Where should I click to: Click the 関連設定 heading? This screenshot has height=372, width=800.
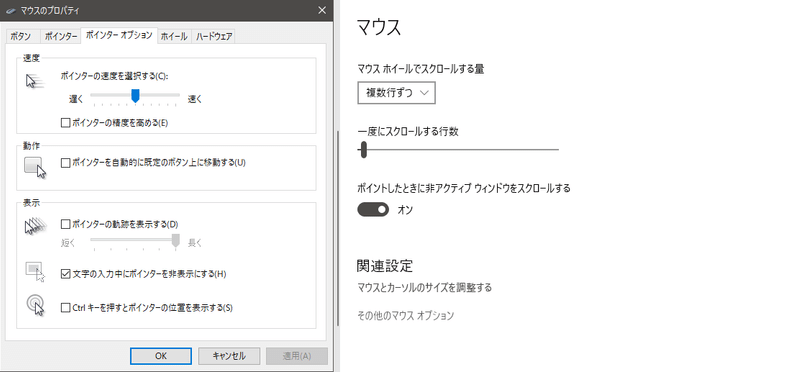click(x=384, y=266)
